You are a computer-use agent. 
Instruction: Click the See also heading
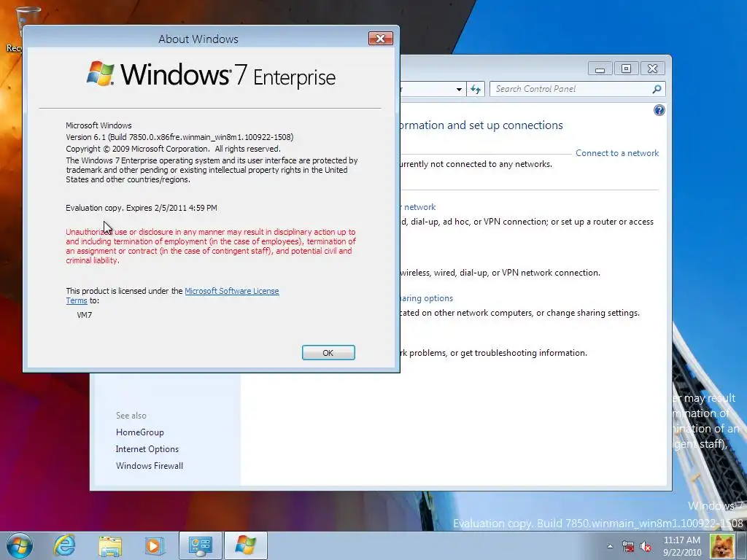click(x=131, y=416)
